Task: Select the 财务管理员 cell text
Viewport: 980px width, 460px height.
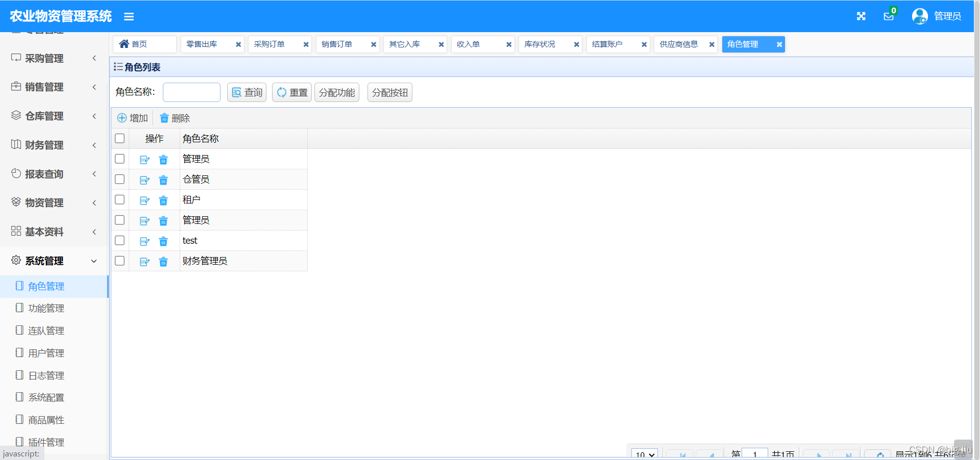Action: [x=205, y=261]
